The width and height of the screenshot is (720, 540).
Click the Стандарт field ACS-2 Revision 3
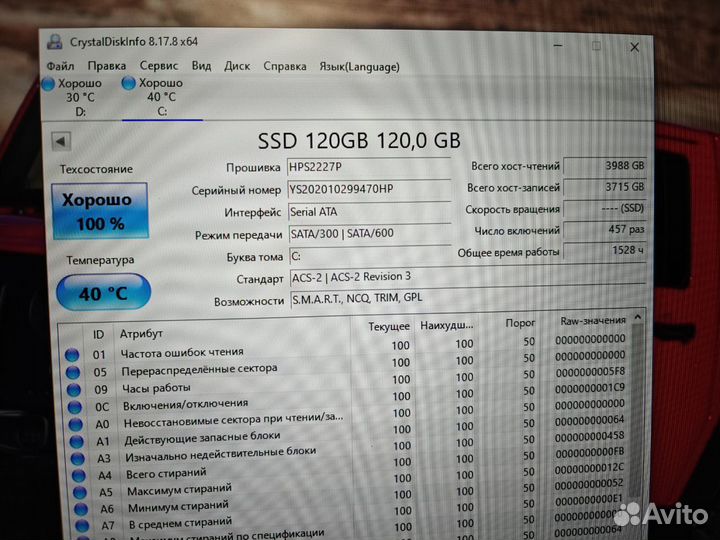click(467, 277)
